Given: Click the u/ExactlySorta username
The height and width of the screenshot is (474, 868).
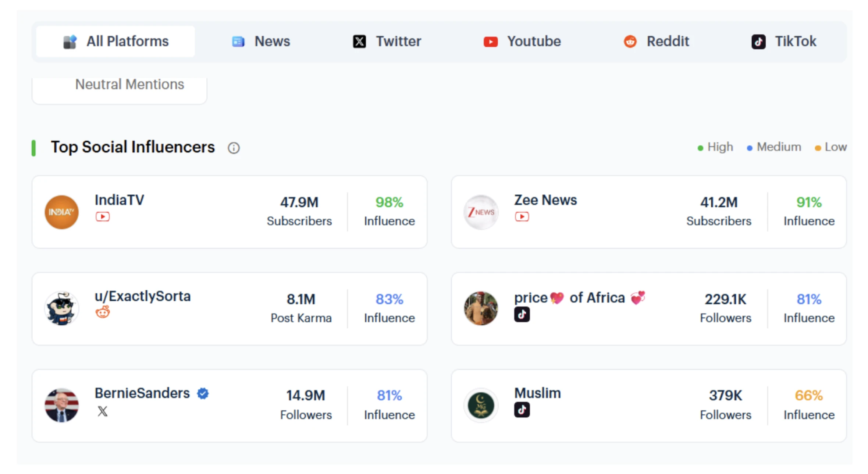Looking at the screenshot, I should tap(143, 297).
